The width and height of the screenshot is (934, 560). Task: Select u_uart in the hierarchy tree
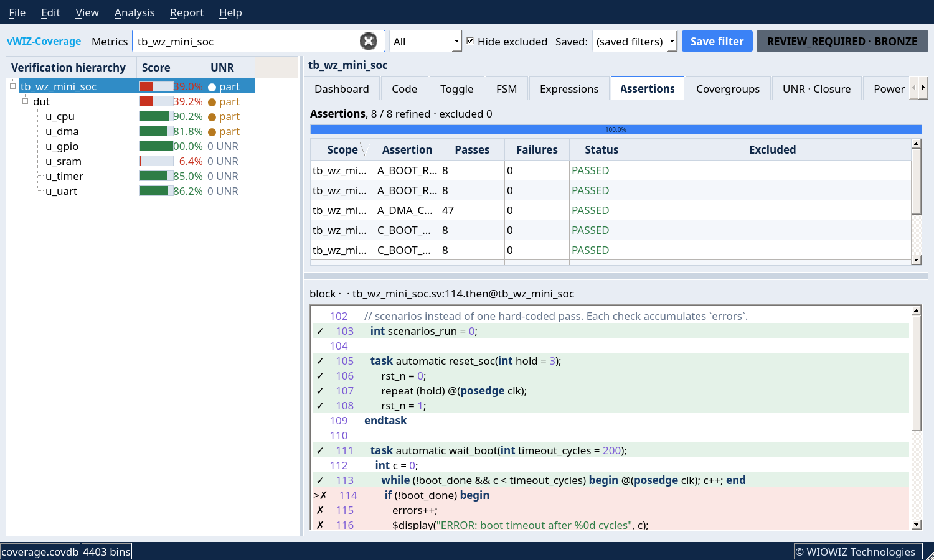click(61, 191)
